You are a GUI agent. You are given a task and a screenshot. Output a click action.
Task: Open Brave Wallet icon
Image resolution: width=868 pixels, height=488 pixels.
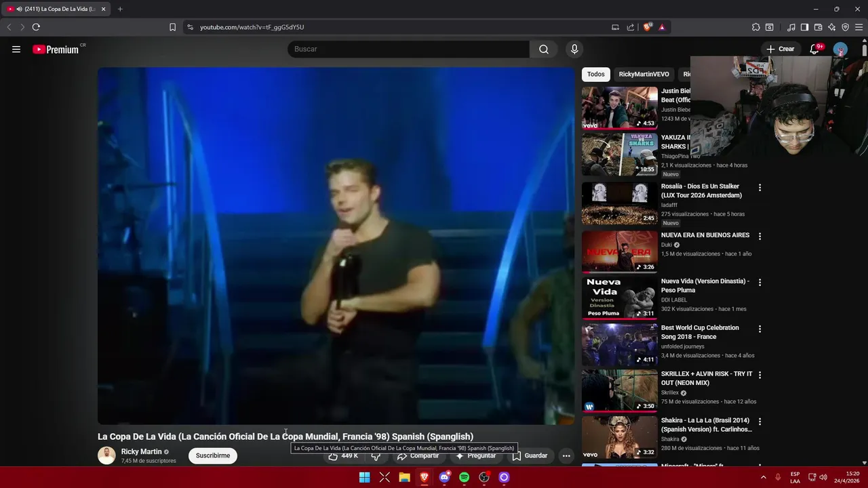818,27
